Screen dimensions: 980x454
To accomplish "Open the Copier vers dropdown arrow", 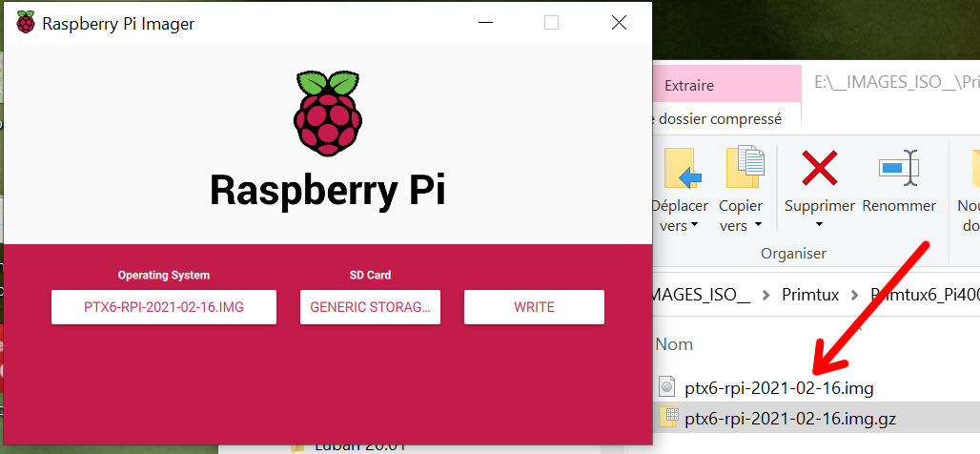I will [x=758, y=225].
